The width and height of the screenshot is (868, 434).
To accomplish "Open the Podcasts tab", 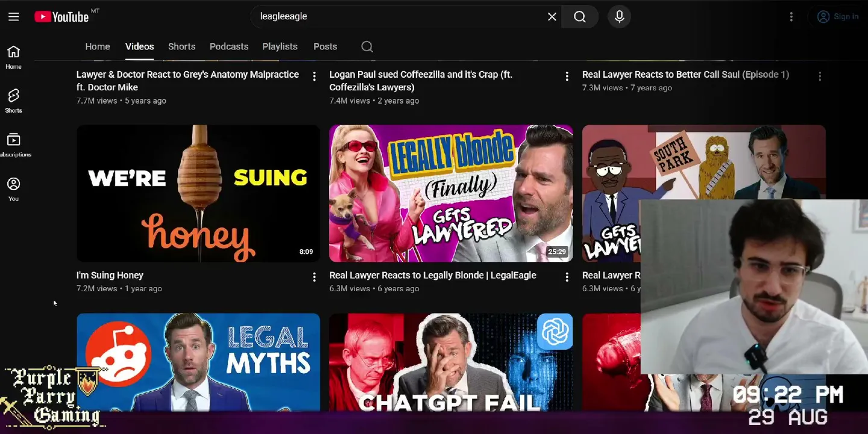I will tap(229, 46).
